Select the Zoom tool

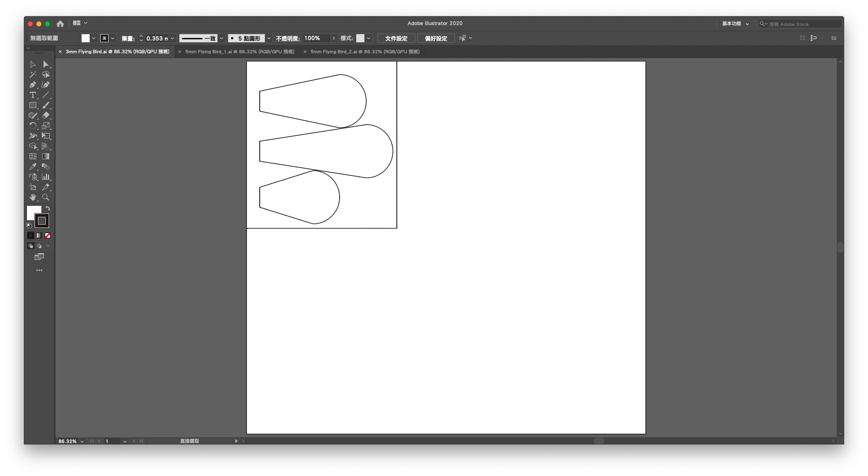tap(46, 198)
